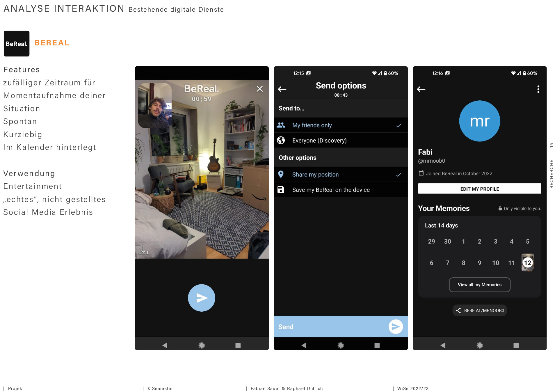
Task: Tap Android recents button on profile phone
Action: 516,345
